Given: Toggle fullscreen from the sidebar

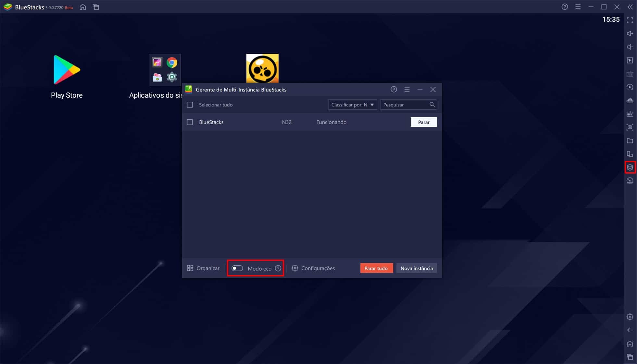Looking at the screenshot, I should coord(630,20).
